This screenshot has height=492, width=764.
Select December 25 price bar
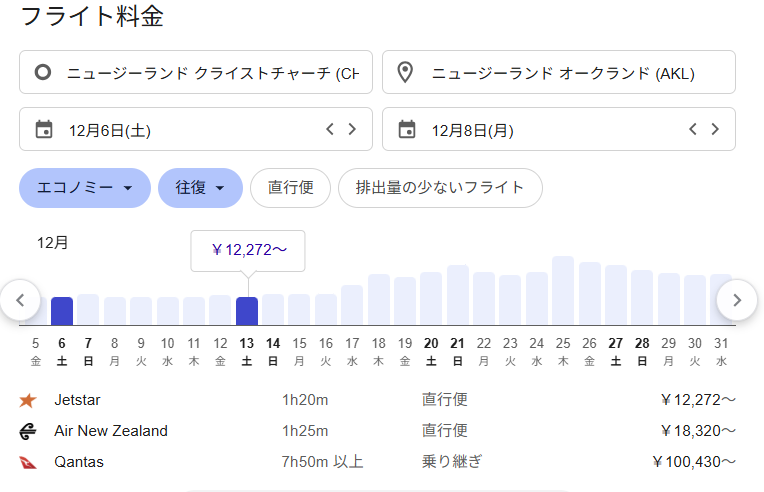coord(563,291)
